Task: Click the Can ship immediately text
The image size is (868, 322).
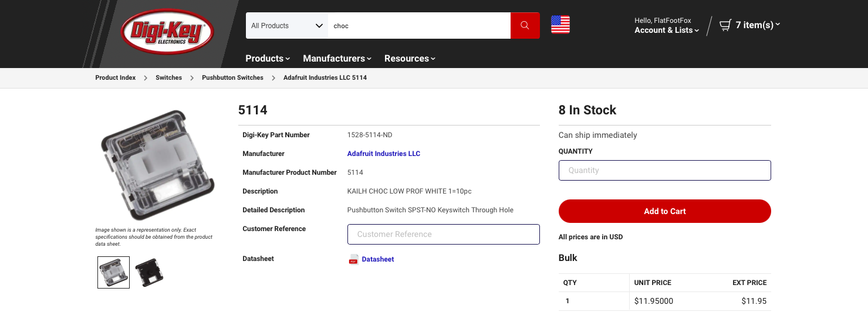Action: pos(597,135)
